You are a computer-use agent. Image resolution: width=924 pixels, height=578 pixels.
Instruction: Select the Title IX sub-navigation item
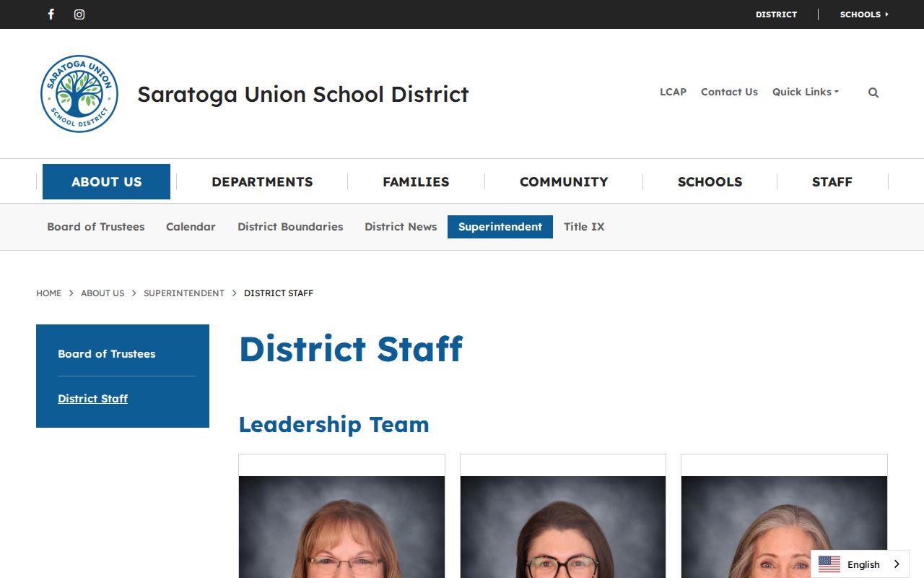[x=584, y=227]
